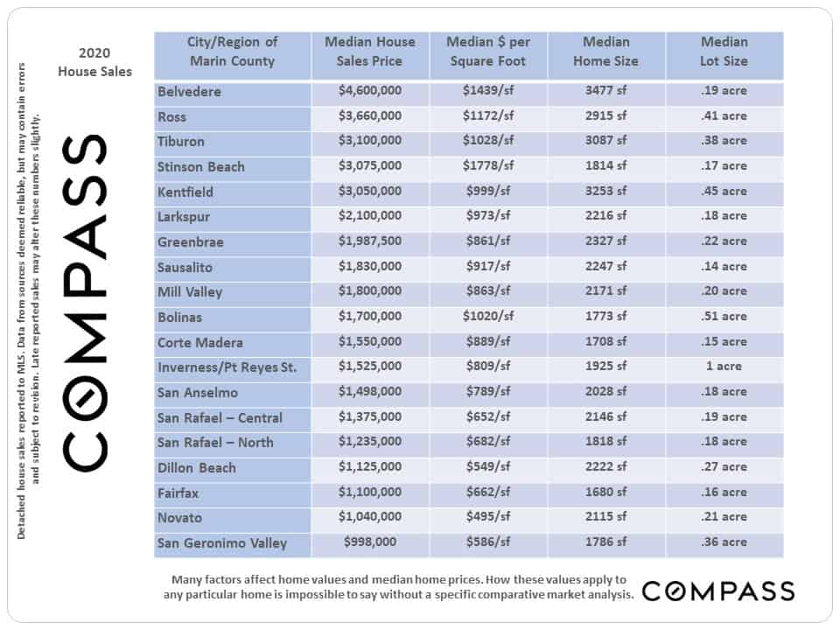Click the Median Lot Size column header
840x630 pixels.
click(x=724, y=52)
